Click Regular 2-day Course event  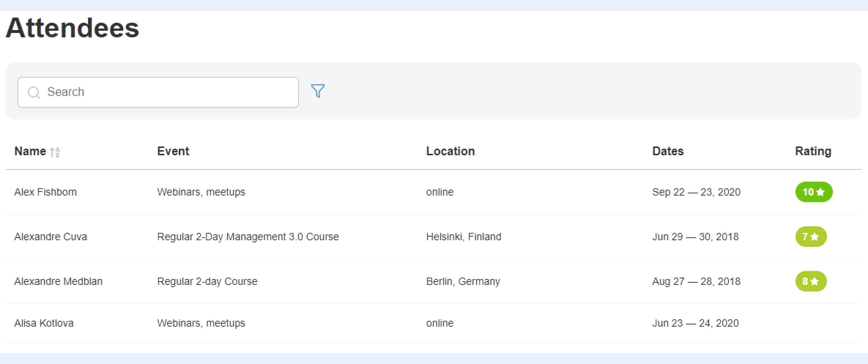(207, 281)
